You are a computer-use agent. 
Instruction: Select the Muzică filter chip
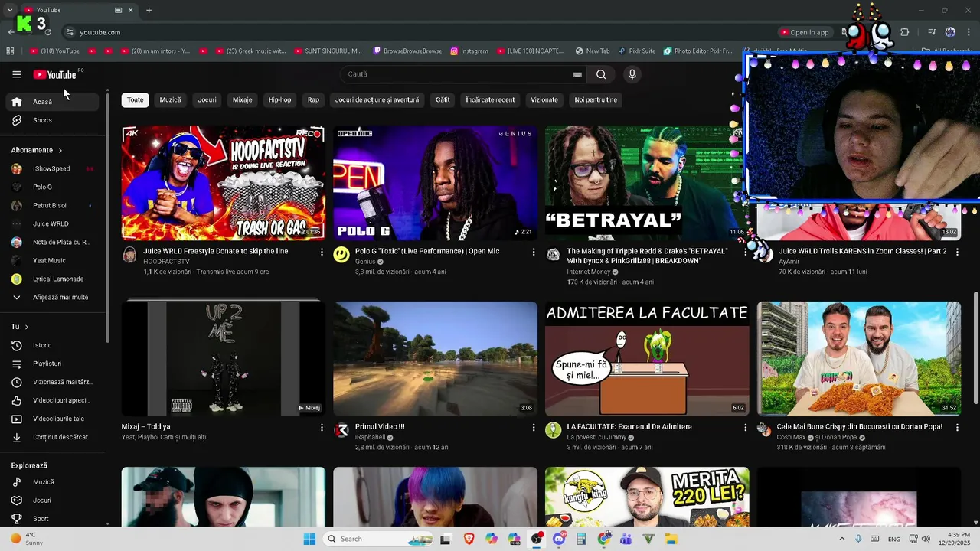[171, 99]
